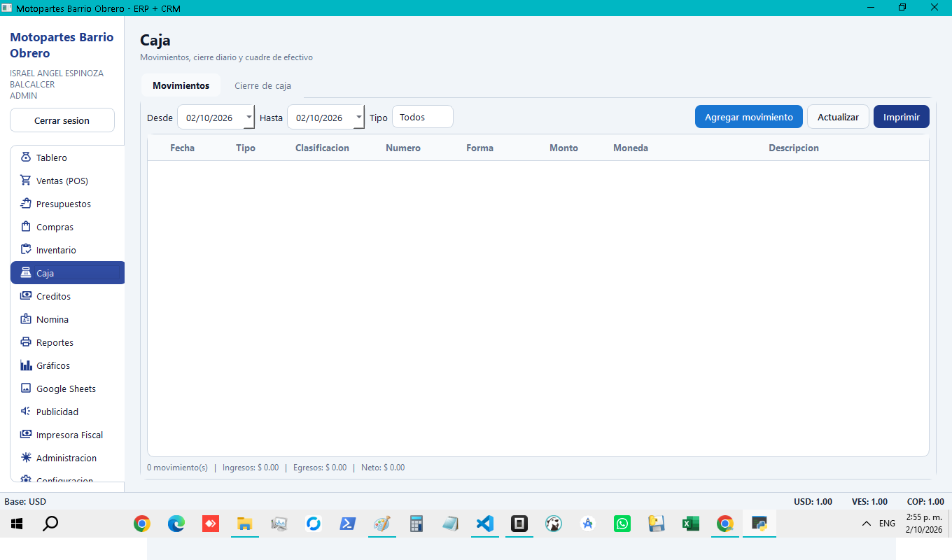Click inside the Desde date field
The width and height of the screenshot is (952, 560).
coord(210,117)
